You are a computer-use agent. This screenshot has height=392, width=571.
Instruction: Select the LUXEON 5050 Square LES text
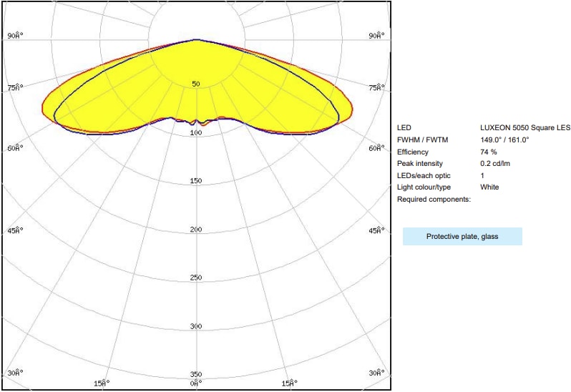[524, 128]
